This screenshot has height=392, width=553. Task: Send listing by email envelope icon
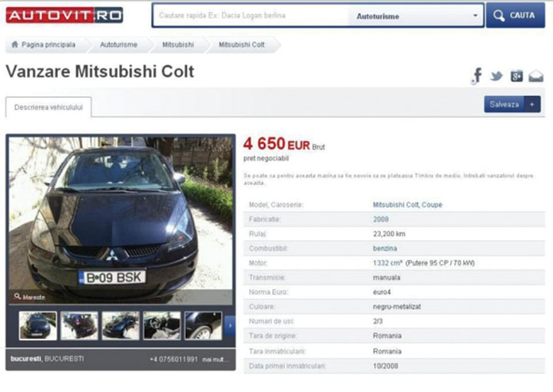pyautogui.click(x=536, y=76)
